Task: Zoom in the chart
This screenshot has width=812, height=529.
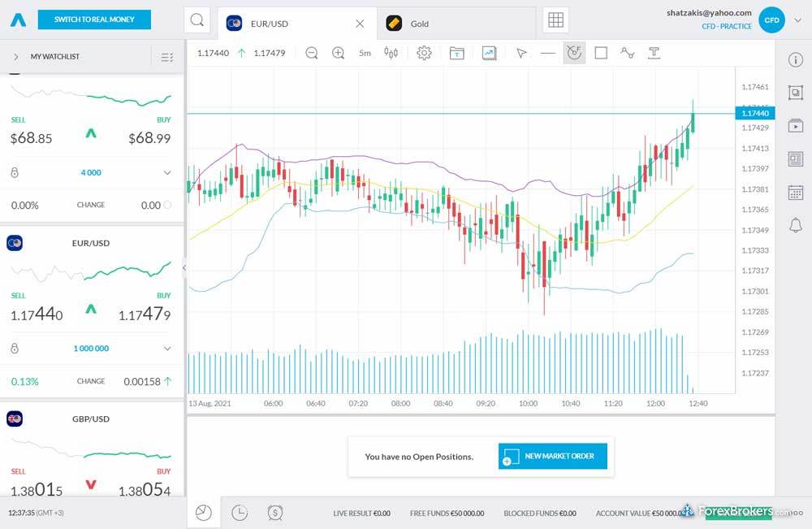Action: [339, 53]
